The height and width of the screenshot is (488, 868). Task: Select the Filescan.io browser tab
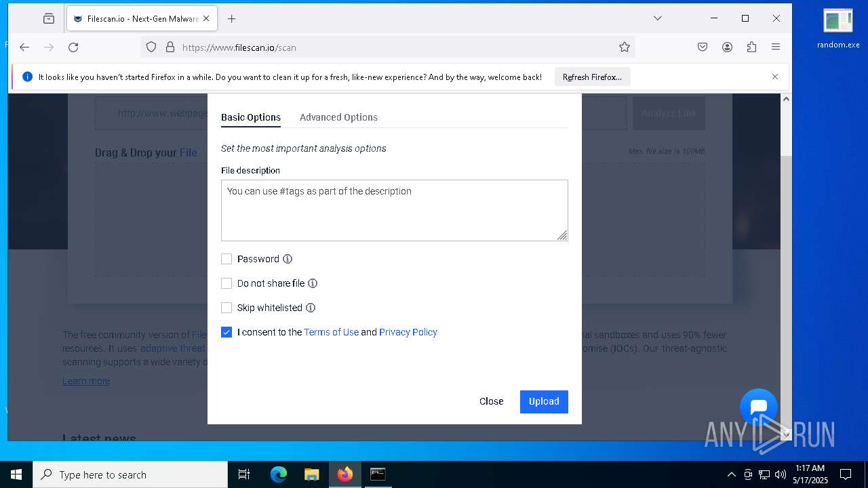click(142, 19)
